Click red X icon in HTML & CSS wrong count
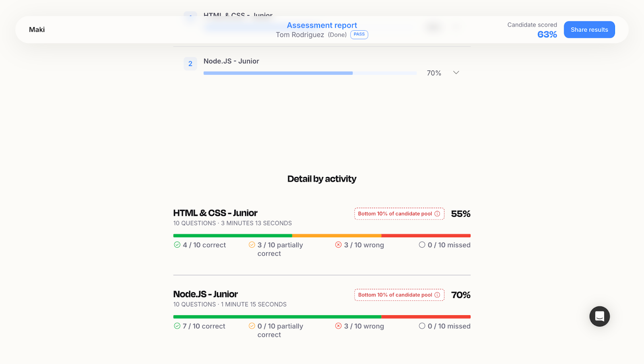Image resolution: width=644 pixels, height=364 pixels. [x=339, y=245]
